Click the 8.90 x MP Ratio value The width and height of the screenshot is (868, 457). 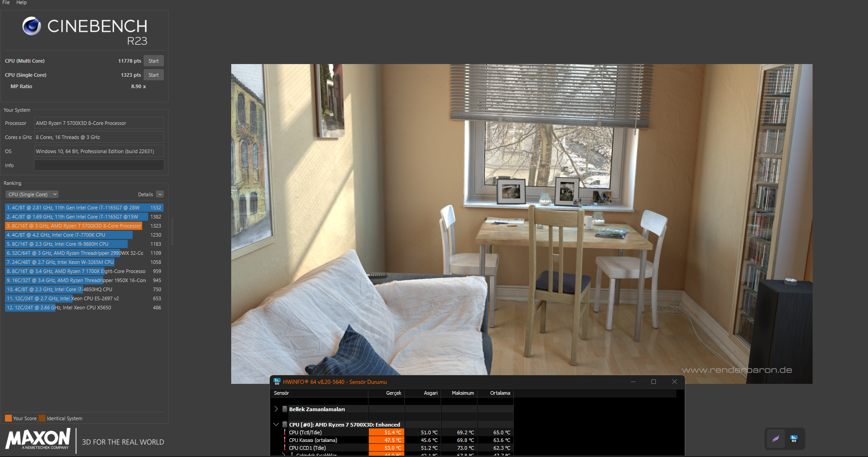139,86
